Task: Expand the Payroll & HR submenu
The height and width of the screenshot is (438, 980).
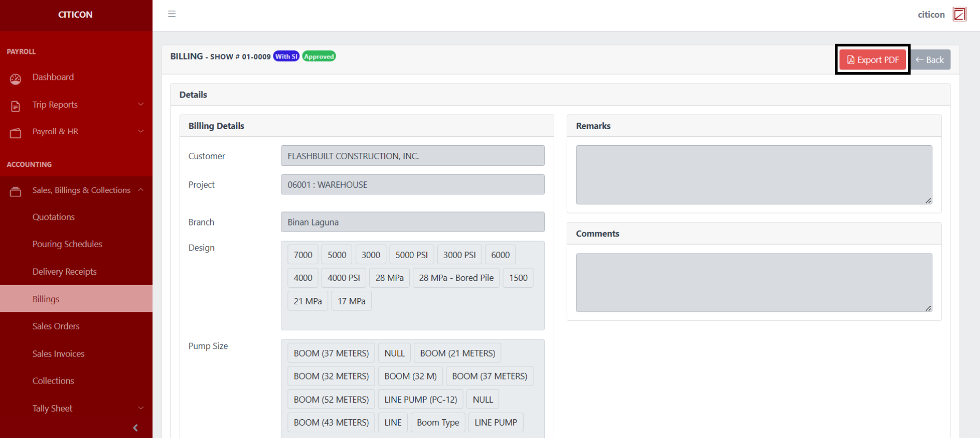Action: click(141, 132)
